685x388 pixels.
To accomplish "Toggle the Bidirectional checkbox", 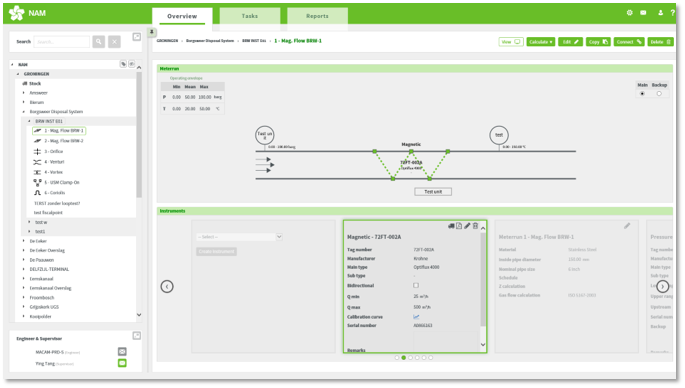I will [x=416, y=285].
